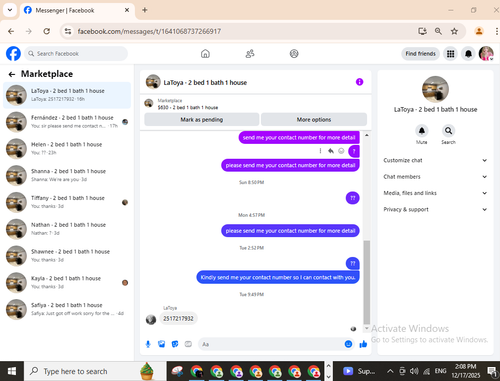The image size is (500, 381).
Task: Expand Customize chat section
Action: click(435, 160)
